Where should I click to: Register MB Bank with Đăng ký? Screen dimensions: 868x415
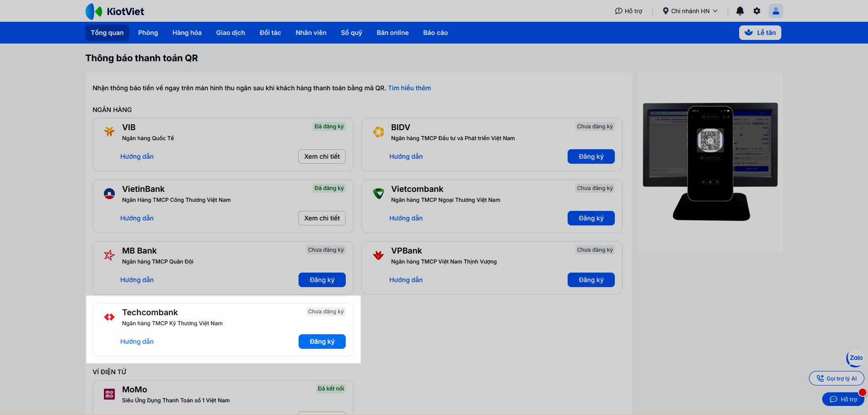tap(322, 280)
